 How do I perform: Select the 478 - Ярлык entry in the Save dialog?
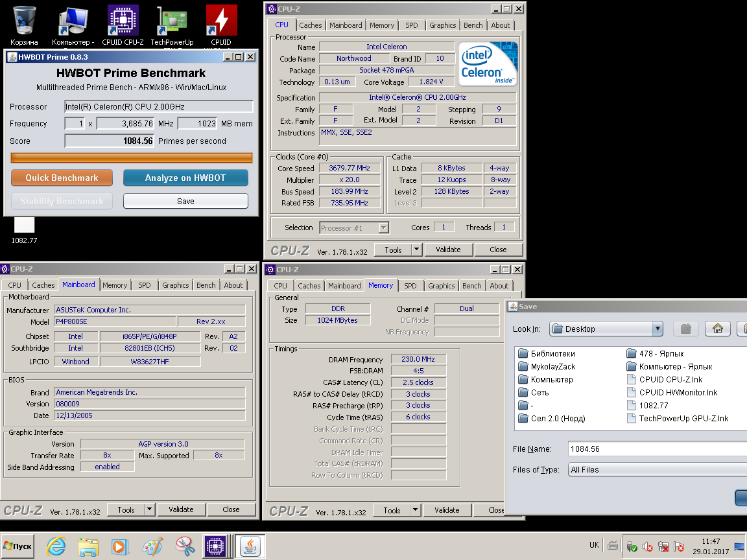tap(656, 353)
